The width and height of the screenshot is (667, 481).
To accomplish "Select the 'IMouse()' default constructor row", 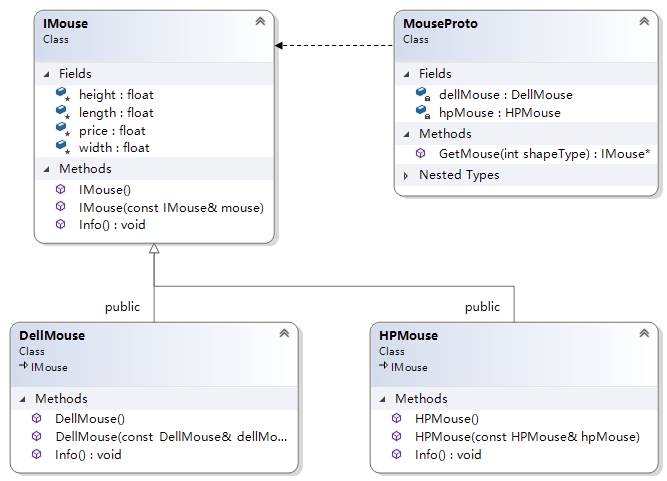I will click(105, 190).
